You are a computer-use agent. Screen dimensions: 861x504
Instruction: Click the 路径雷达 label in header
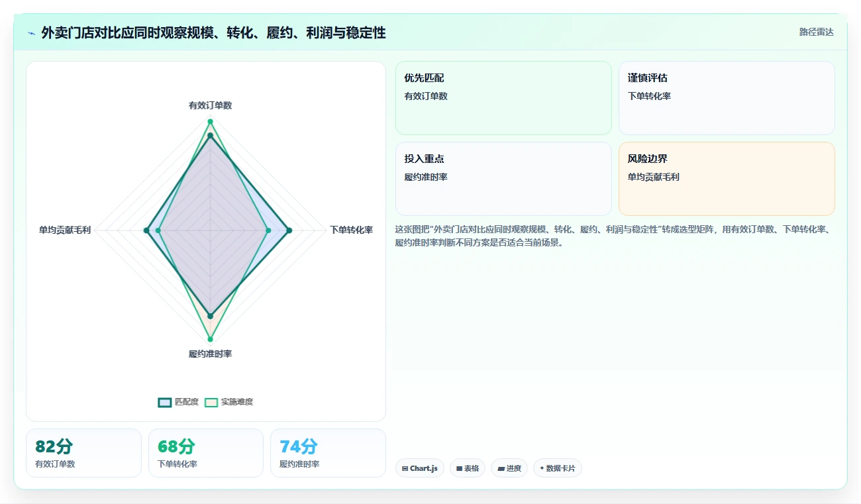[x=816, y=32]
